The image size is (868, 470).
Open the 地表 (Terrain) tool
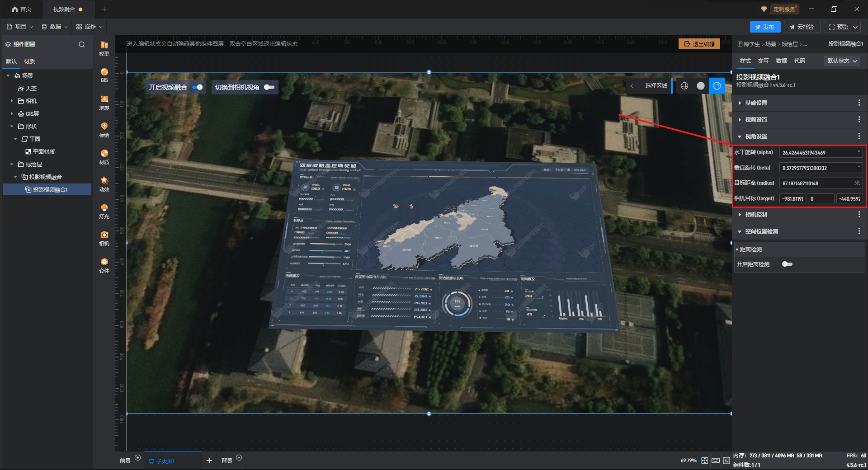pyautogui.click(x=104, y=103)
